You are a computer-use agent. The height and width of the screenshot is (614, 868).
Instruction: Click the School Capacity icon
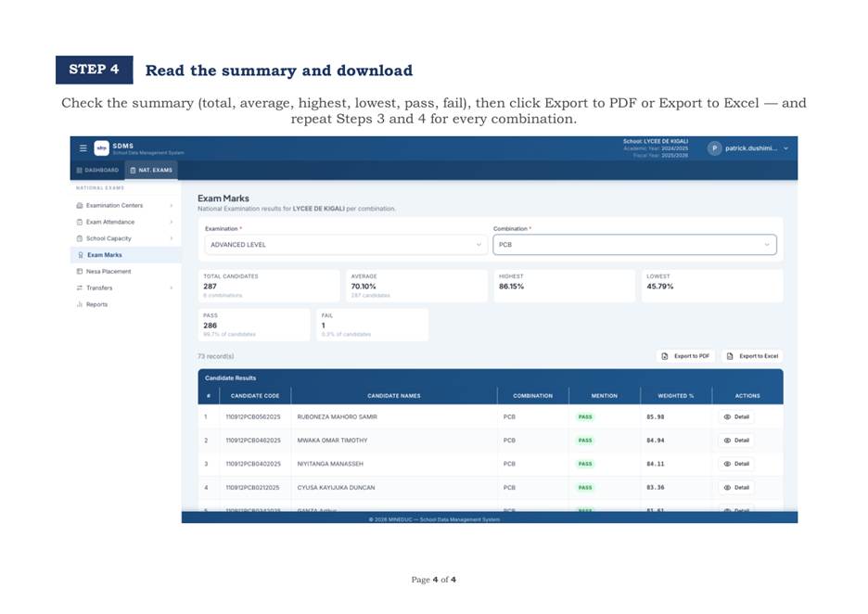click(79, 238)
